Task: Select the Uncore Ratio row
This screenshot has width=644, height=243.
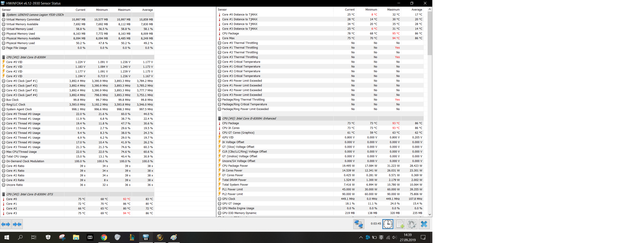Action: (78, 185)
